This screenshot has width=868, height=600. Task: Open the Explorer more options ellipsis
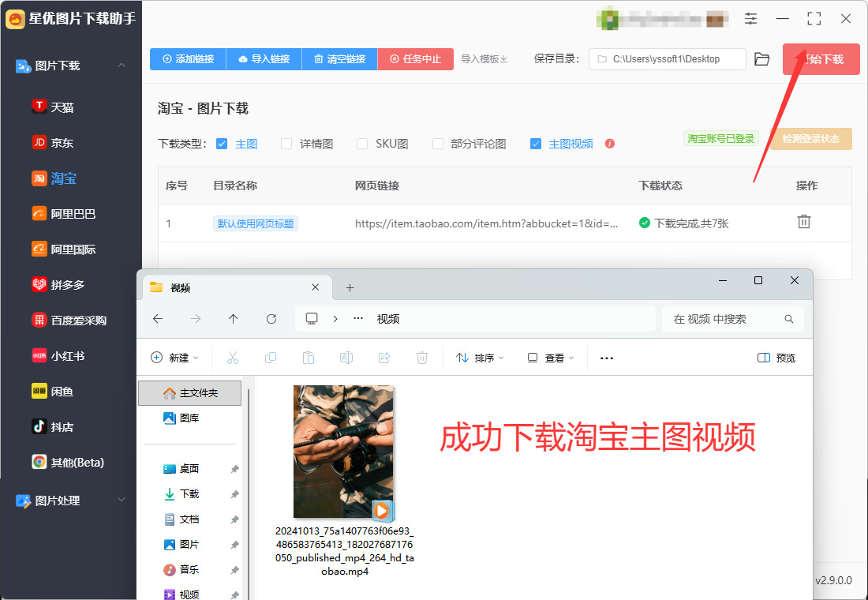pyautogui.click(x=607, y=358)
